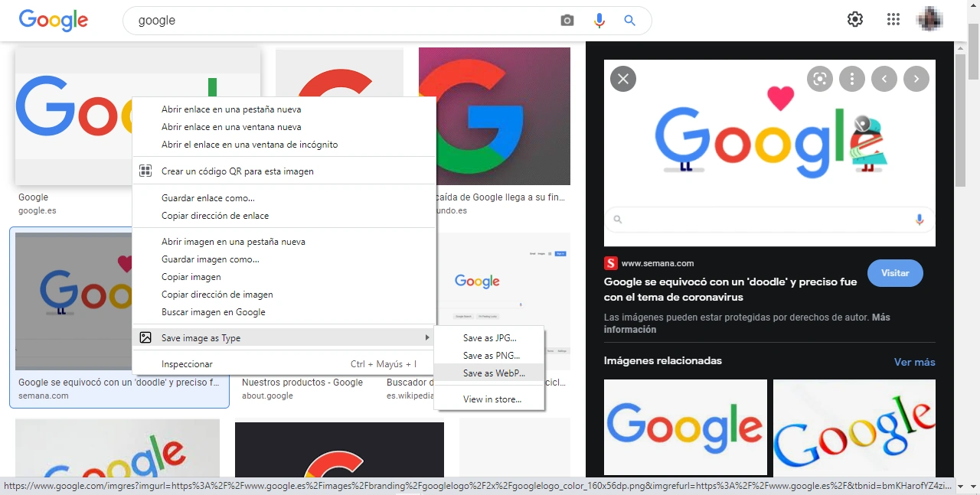Open the first related Google logo thumbnail
The width and height of the screenshot is (980, 495).
pyautogui.click(x=685, y=427)
